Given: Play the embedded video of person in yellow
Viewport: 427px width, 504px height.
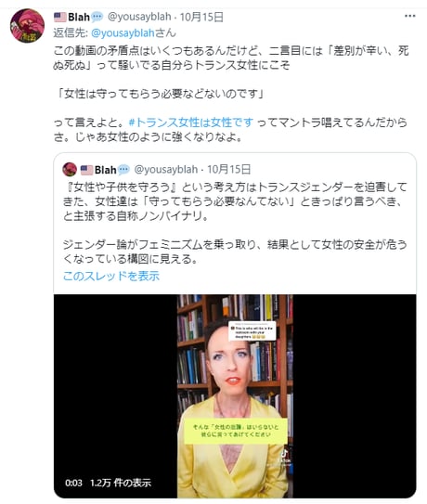Looking at the screenshot, I should click(x=235, y=396).
